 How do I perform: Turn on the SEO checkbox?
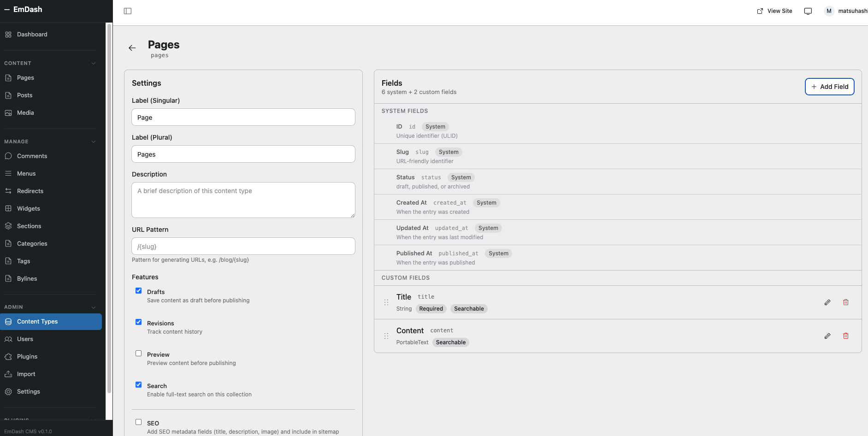point(138,422)
